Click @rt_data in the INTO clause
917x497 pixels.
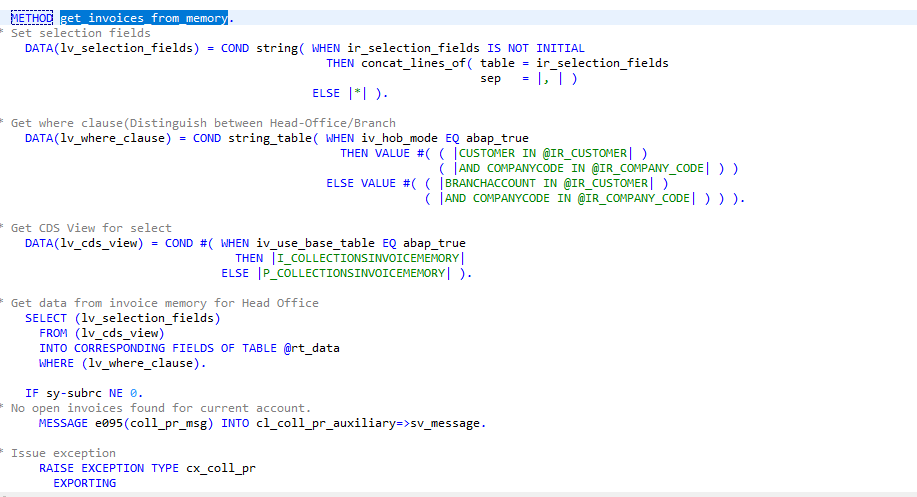point(312,348)
